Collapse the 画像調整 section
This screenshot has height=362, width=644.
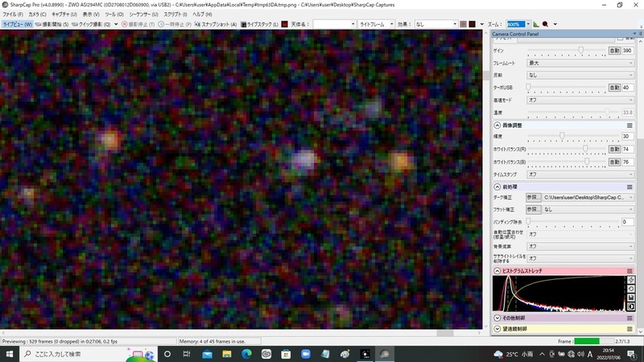[x=497, y=125]
